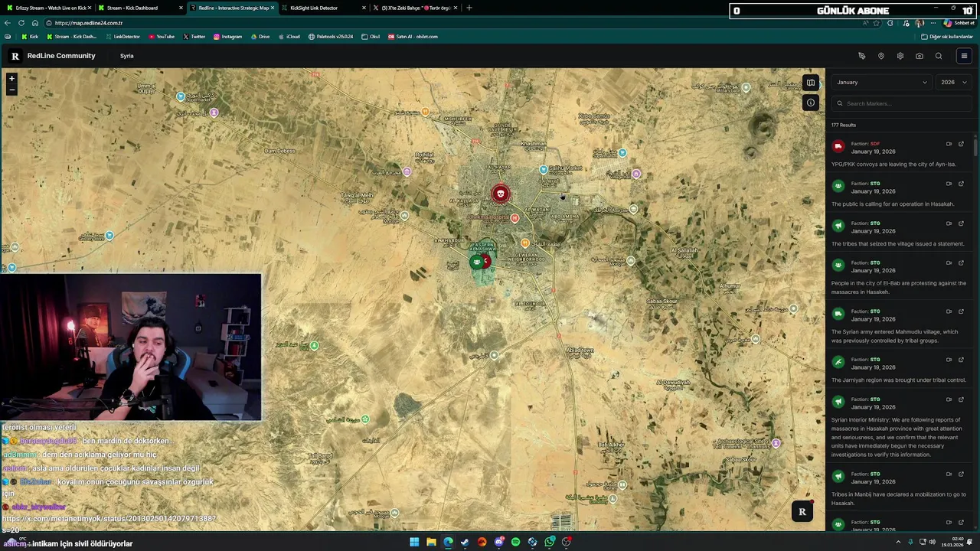
Task: Open the Twitter bookmark
Action: tap(194, 37)
